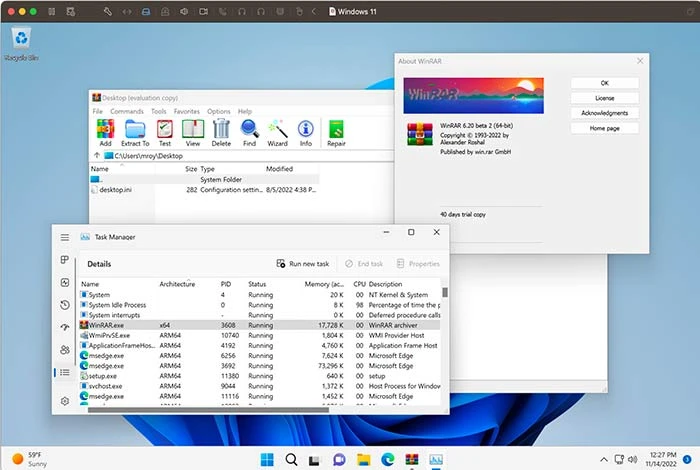Click the Repair archive icon
Viewport: 700px width, 470px height.
(x=336, y=133)
